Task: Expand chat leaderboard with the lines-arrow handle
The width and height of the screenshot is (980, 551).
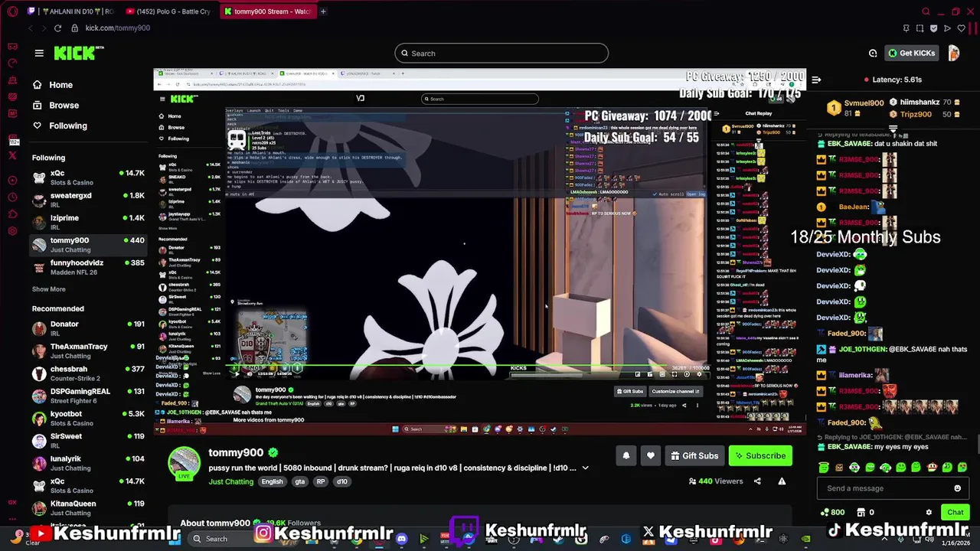Action: click(x=893, y=129)
